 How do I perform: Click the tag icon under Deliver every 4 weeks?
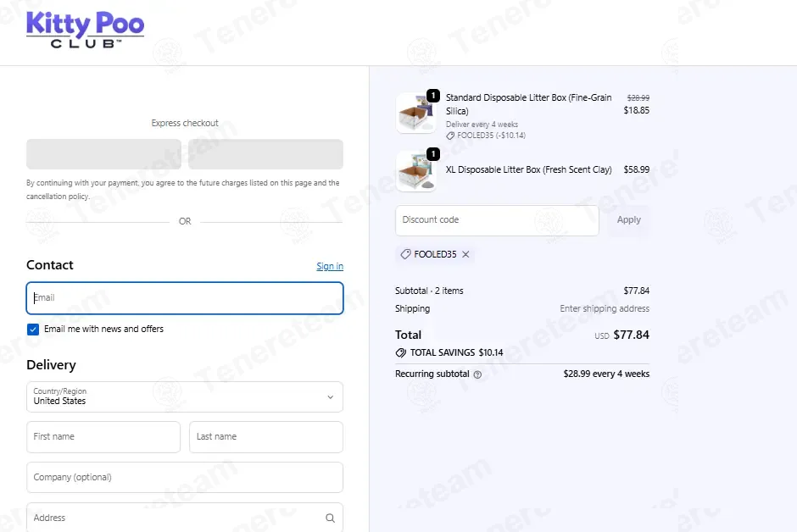point(450,136)
